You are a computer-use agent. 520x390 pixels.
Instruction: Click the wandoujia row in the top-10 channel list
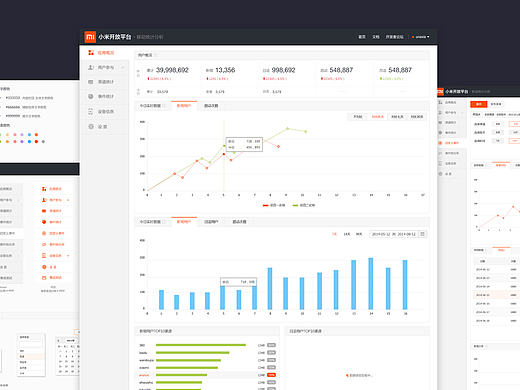coord(207,360)
